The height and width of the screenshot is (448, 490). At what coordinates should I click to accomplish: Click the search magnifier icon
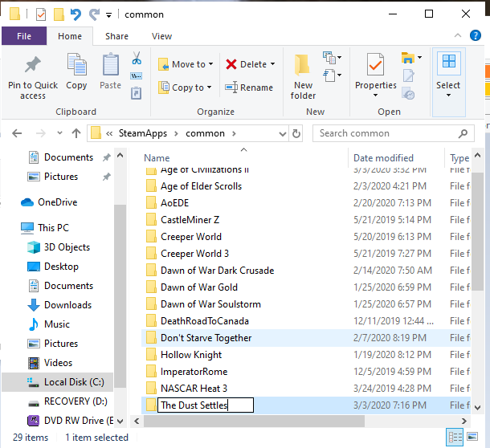coord(463,134)
